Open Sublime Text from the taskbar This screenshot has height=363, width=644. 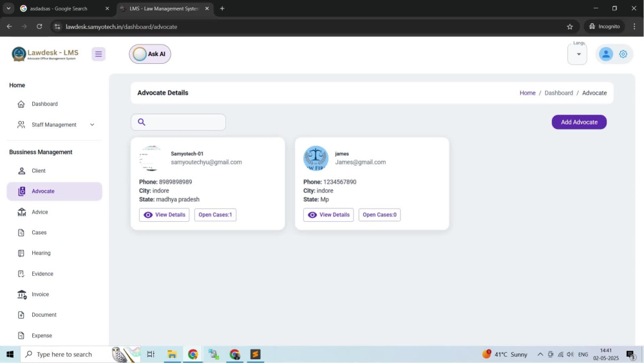[x=256, y=354]
